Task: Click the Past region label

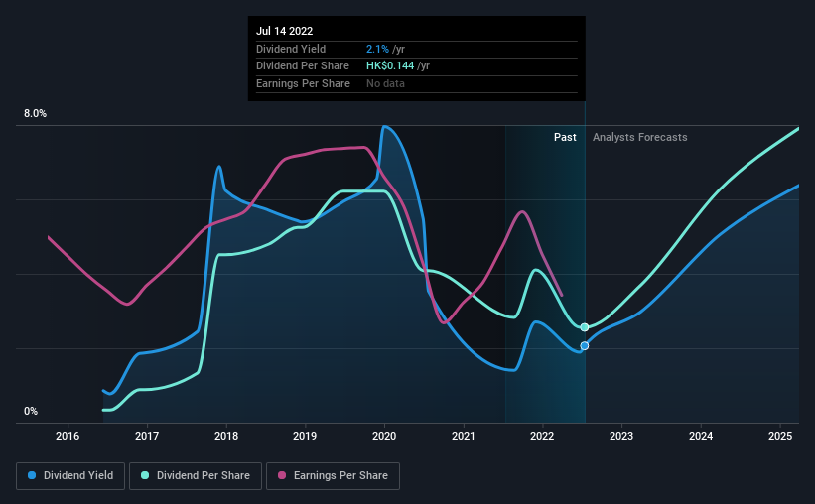Action: click(565, 137)
